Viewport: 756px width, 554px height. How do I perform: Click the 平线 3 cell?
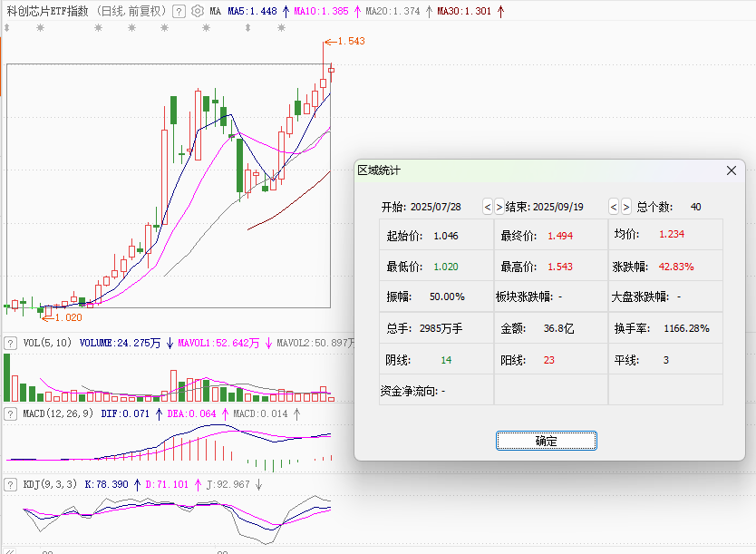(665, 359)
